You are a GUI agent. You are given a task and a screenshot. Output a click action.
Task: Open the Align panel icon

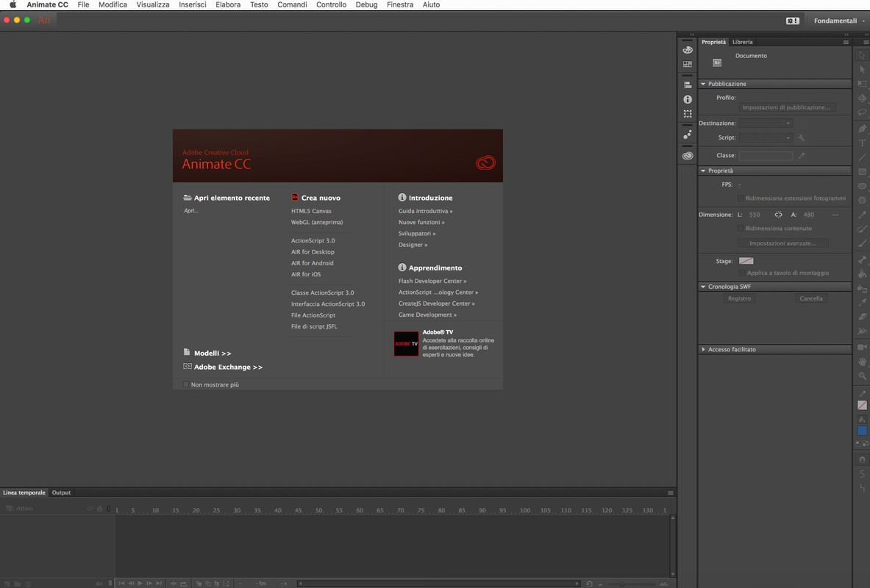[688, 85]
